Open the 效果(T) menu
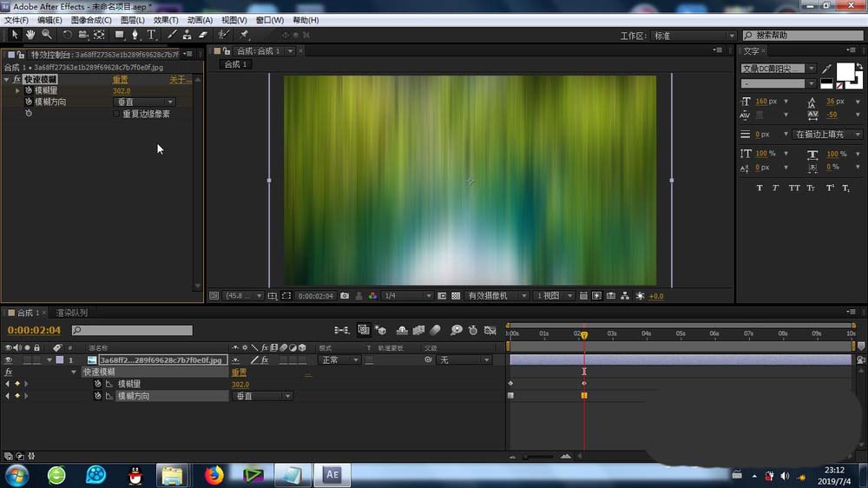The width and height of the screenshot is (868, 488). click(166, 20)
